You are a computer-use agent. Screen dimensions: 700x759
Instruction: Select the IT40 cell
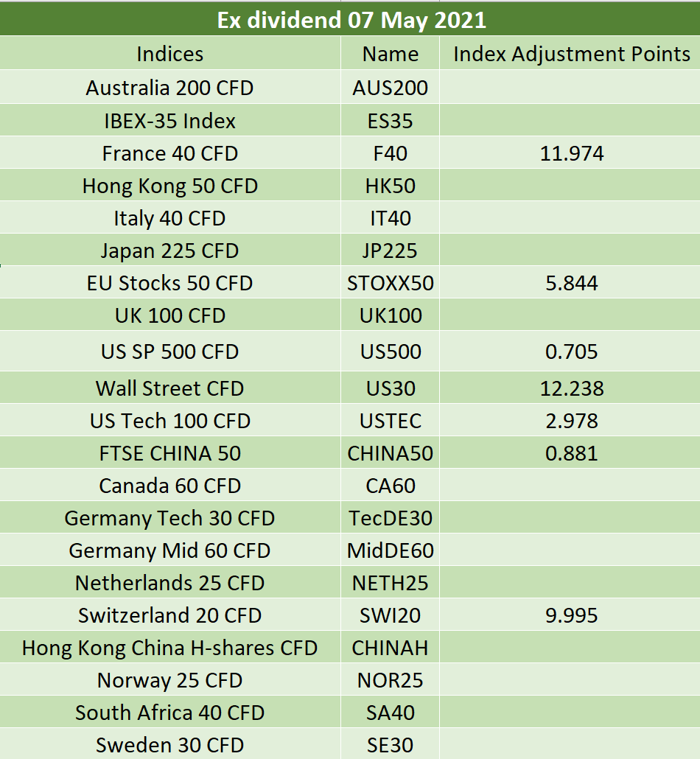pyautogui.click(x=391, y=218)
